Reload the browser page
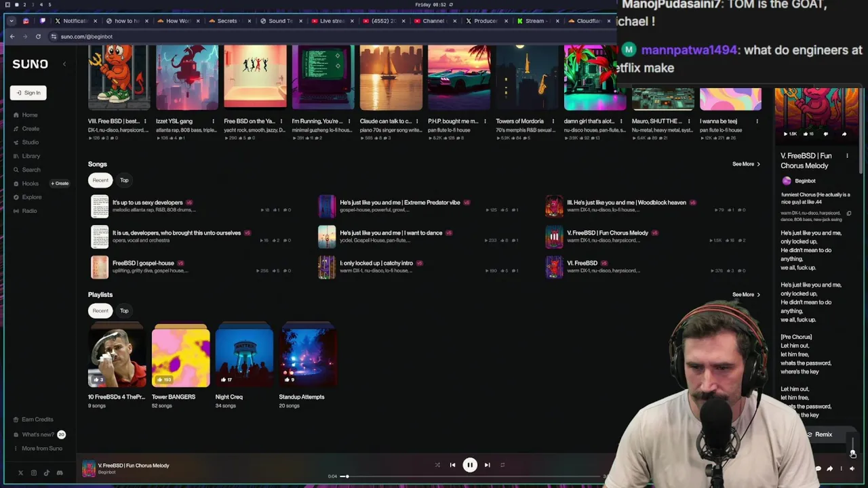 tap(38, 37)
